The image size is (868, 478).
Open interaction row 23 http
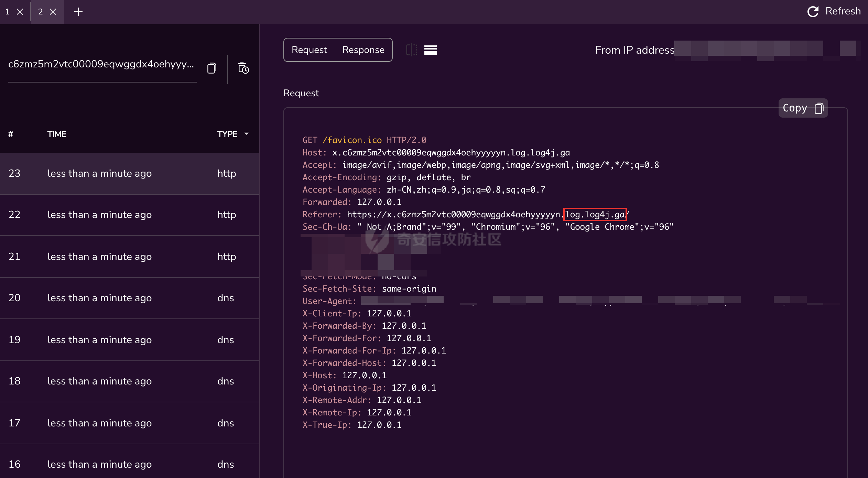point(130,173)
